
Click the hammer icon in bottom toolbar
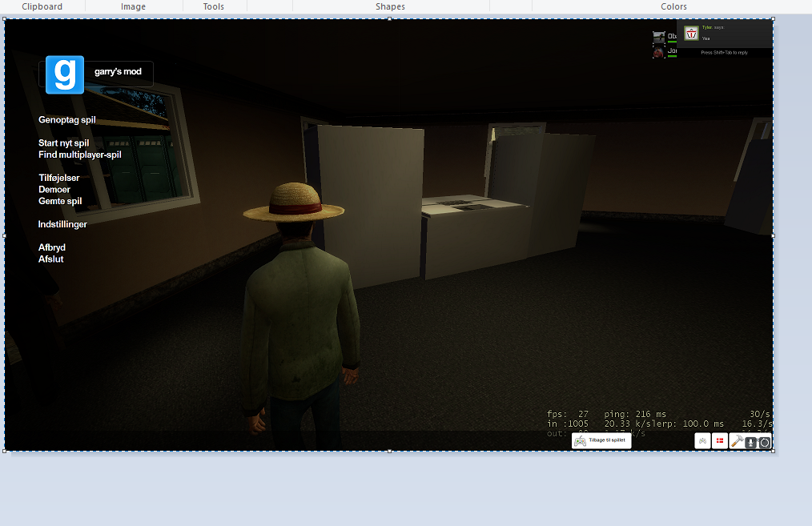point(738,441)
